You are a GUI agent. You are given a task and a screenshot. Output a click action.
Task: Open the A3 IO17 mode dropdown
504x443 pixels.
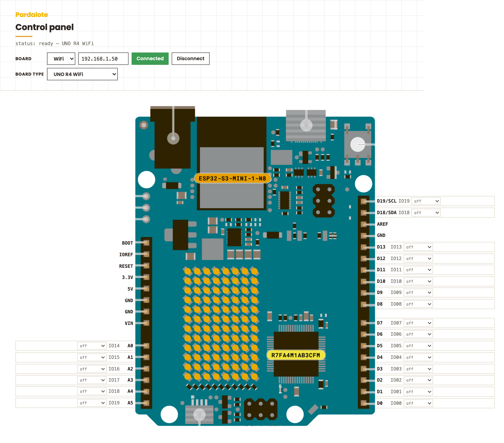92,380
